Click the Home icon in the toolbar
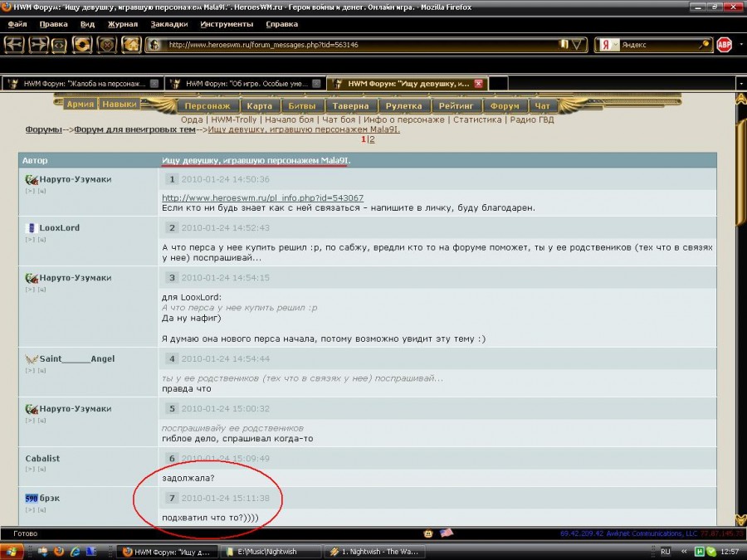The image size is (747, 560). pos(130,45)
